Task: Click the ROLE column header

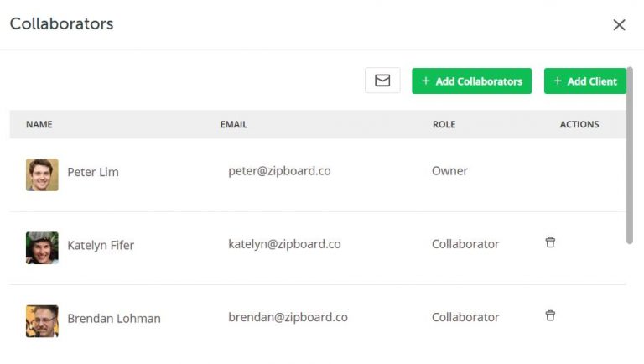Action: [x=444, y=125]
